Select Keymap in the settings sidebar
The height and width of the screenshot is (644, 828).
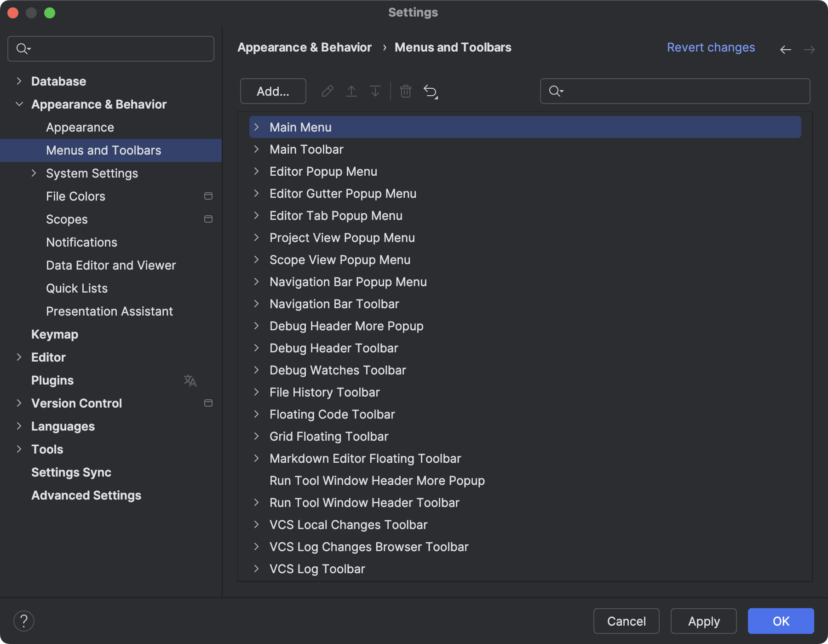[55, 334]
